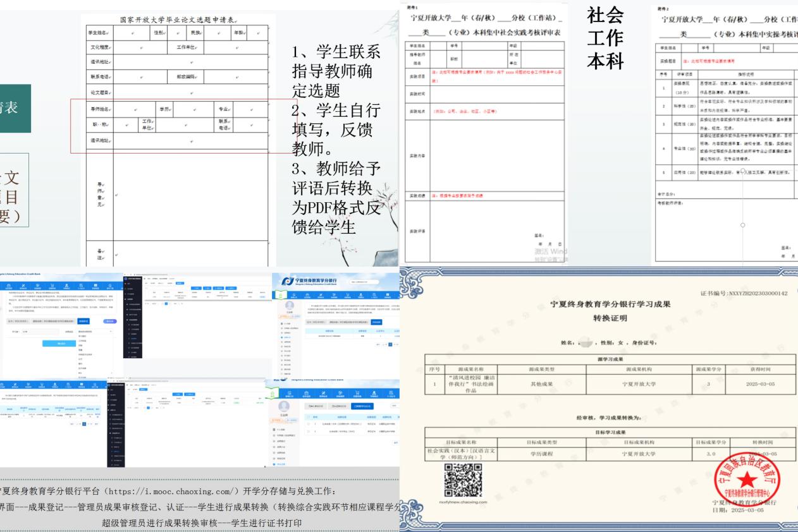Open the top dark-sidebar admin screenshot
This screenshot has height=532, width=798.
click(x=197, y=315)
